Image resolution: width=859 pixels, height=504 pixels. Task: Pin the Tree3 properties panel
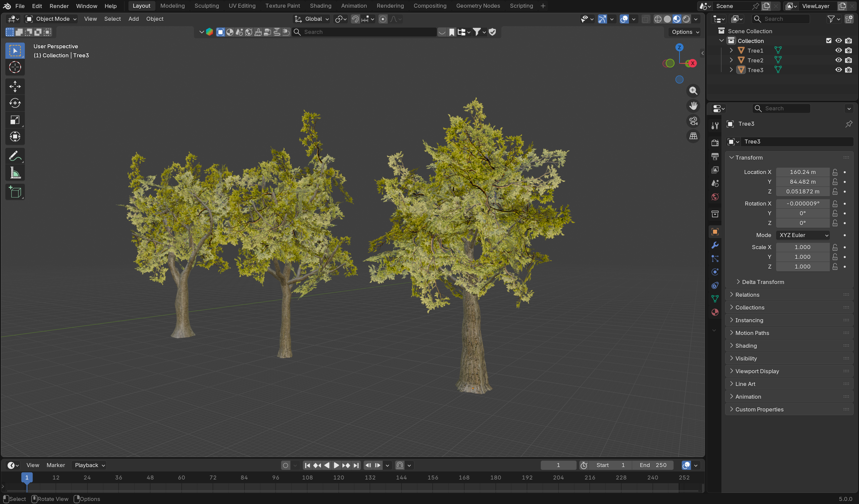point(849,124)
